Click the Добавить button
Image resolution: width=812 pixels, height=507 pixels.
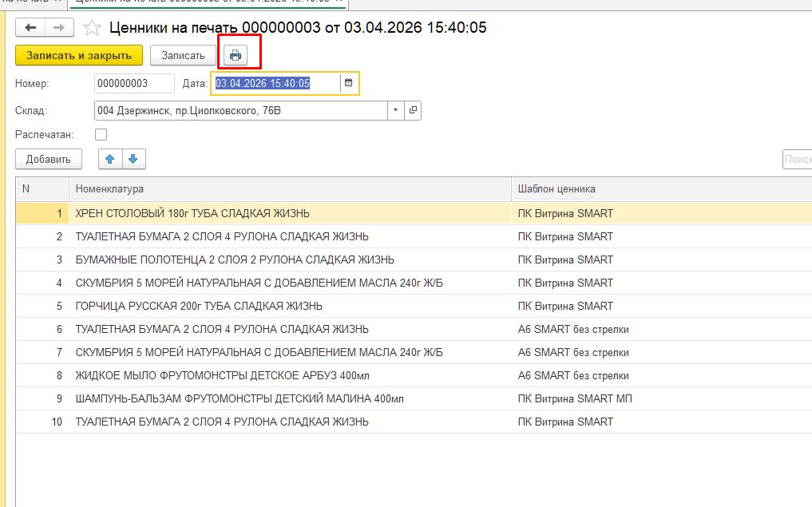click(49, 159)
